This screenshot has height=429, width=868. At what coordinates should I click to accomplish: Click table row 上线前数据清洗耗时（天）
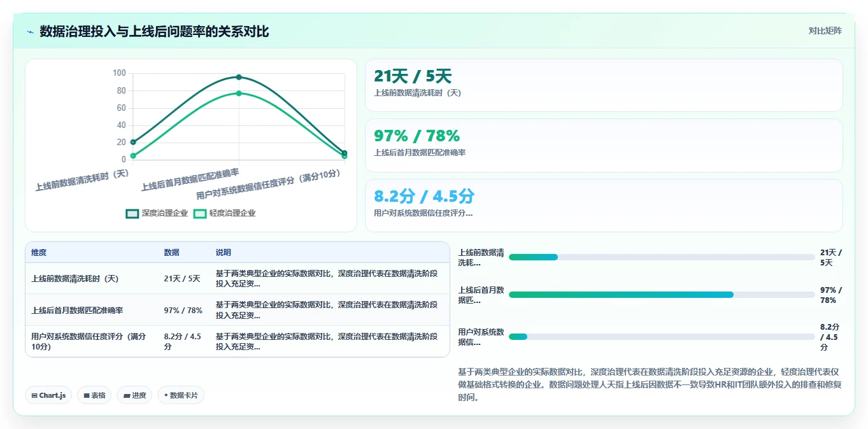[238, 278]
